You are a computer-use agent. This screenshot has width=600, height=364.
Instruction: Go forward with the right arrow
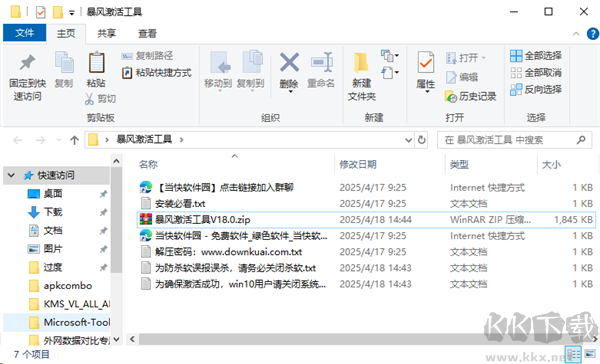coord(40,140)
